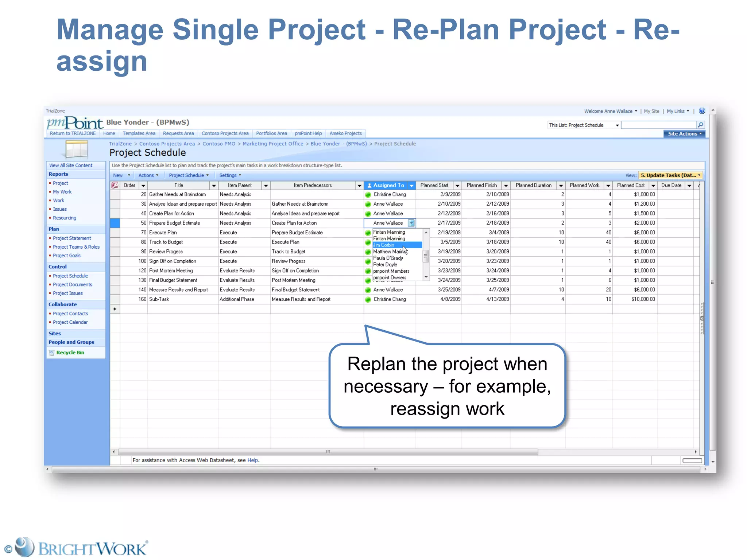Open the People and Groups link
The height and width of the screenshot is (560, 747).
[71, 342]
